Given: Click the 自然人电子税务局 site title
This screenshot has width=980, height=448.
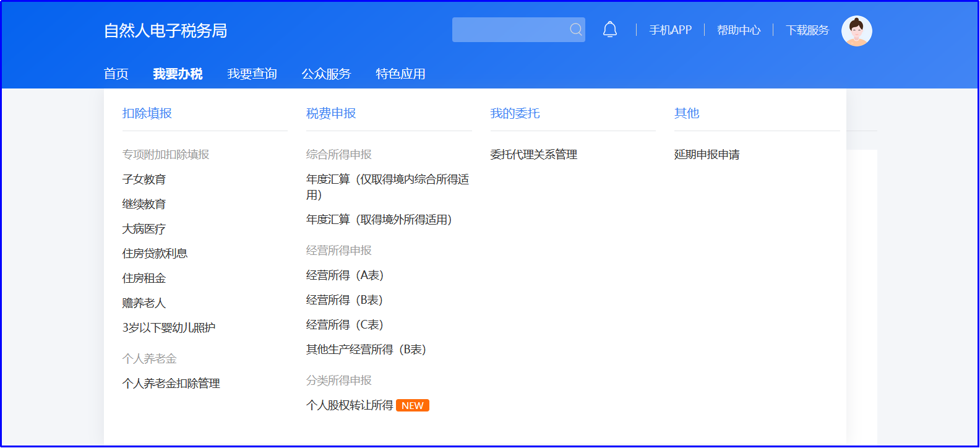Looking at the screenshot, I should click(x=165, y=30).
